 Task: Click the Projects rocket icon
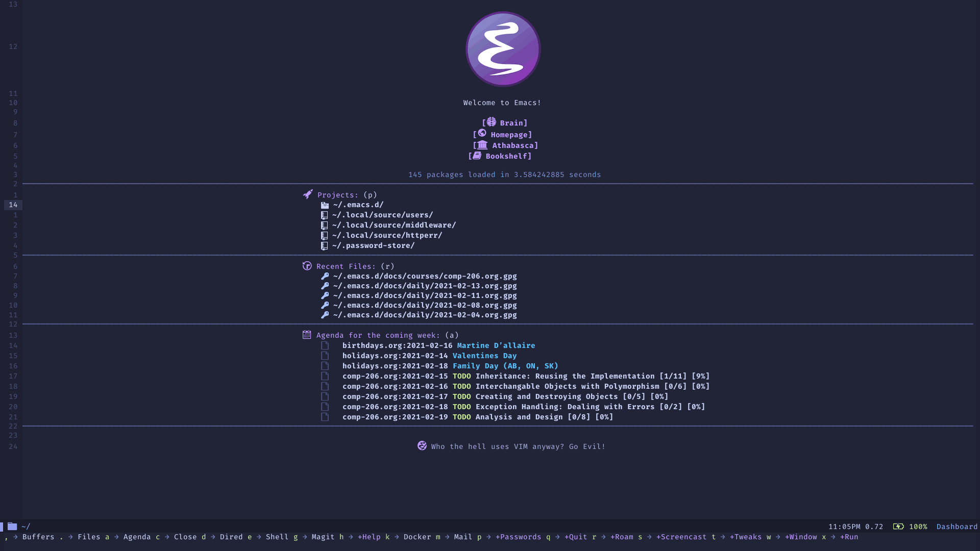(x=307, y=194)
